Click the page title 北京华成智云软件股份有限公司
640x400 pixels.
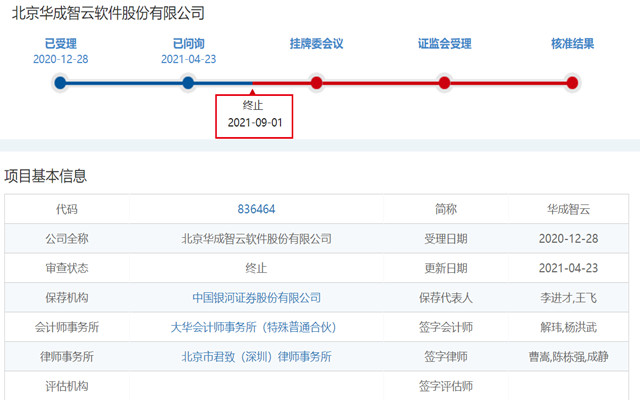tap(108, 13)
